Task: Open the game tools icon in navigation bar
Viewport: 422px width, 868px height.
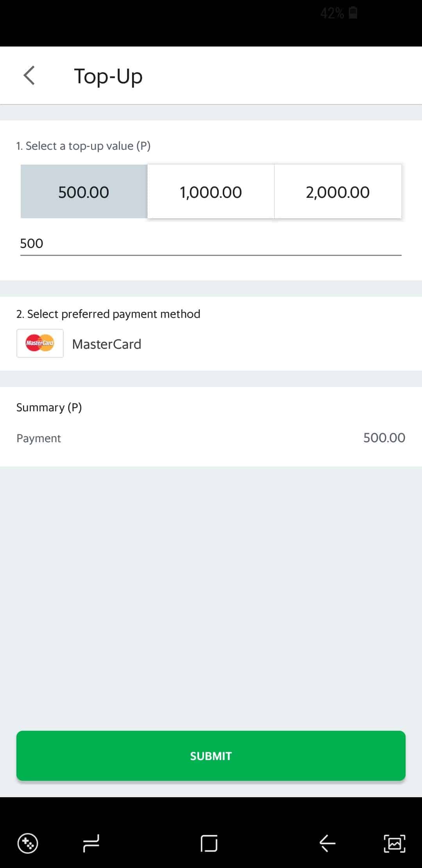Action: click(28, 843)
